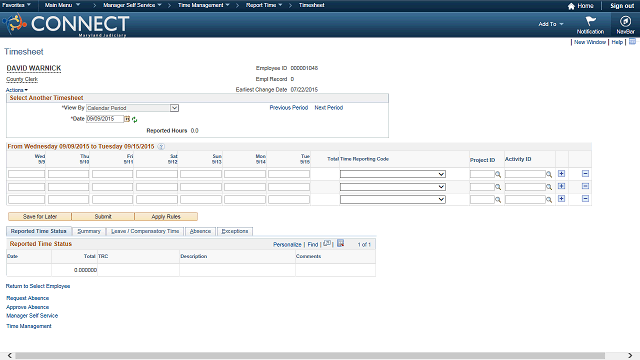The width and height of the screenshot is (640, 360).
Task: Click the help question mark beside date range
Action: point(161,147)
